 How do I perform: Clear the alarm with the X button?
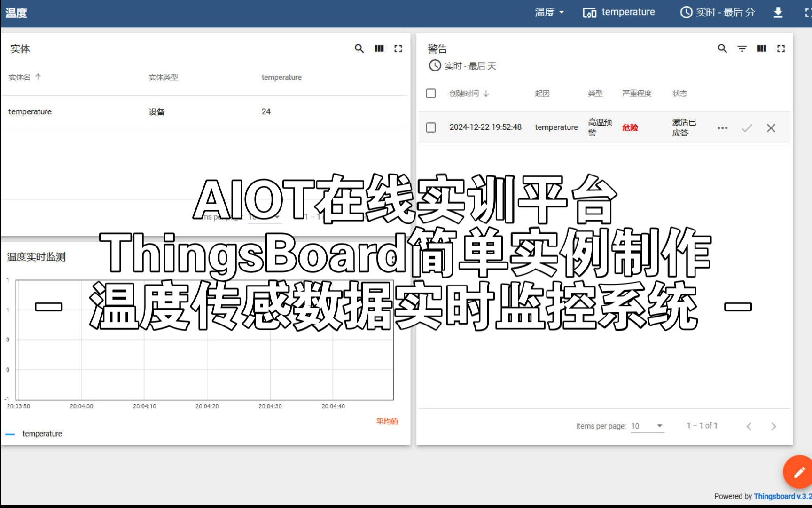coord(771,127)
